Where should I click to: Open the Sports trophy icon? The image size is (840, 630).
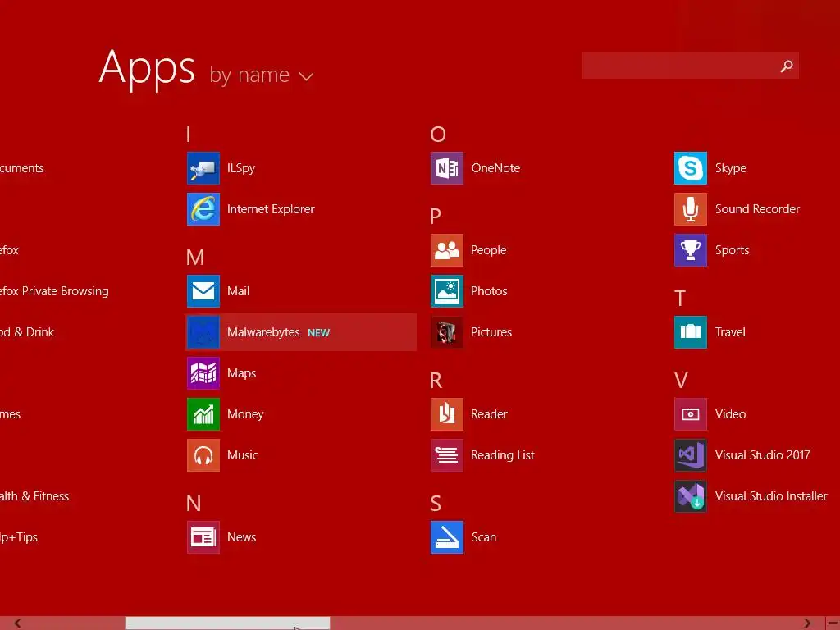coord(691,250)
